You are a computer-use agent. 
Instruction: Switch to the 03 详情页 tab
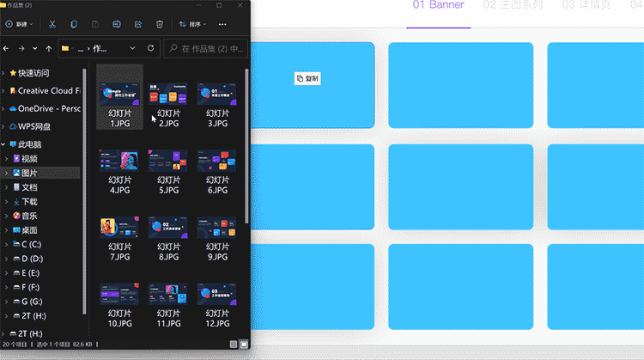(586, 5)
